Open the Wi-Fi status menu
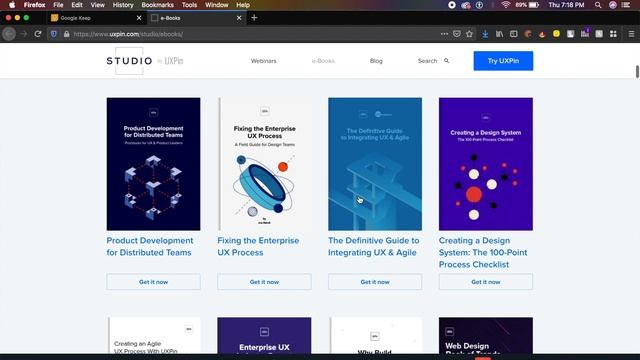 pyautogui.click(x=506, y=5)
